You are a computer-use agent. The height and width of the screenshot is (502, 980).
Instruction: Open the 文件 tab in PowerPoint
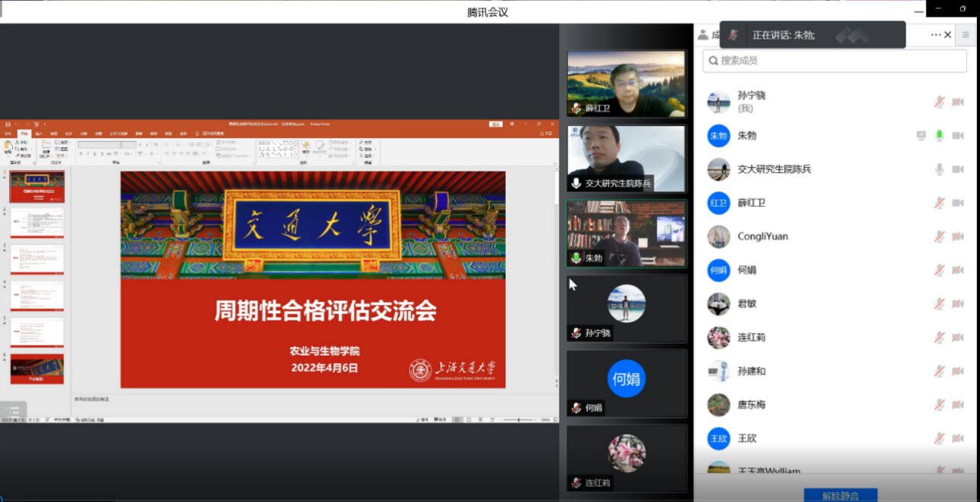click(8, 133)
